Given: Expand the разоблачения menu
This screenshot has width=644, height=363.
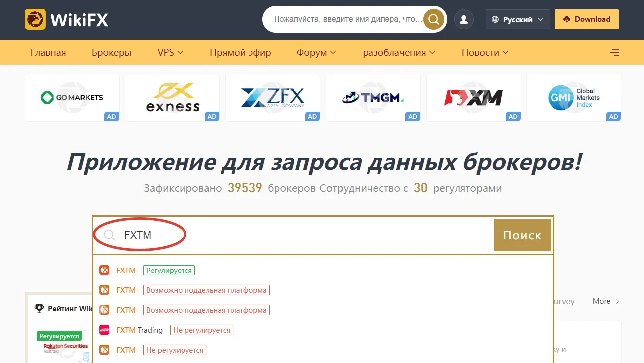Looking at the screenshot, I should coord(399,52).
